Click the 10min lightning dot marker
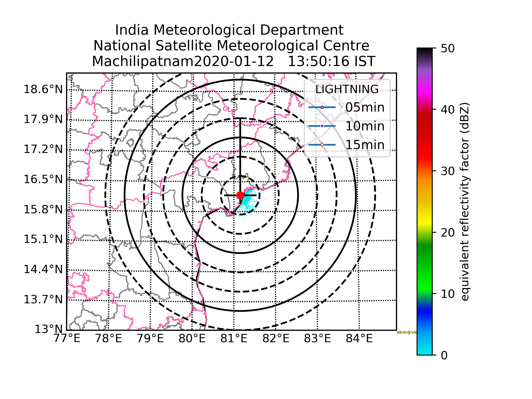Screen dimensions: 532x399 [x=322, y=126]
